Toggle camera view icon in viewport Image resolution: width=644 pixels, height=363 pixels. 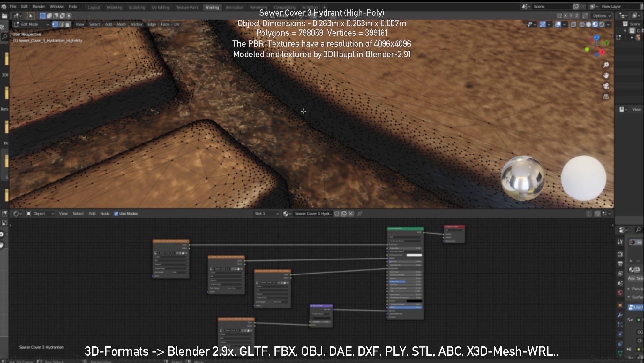[x=606, y=86]
